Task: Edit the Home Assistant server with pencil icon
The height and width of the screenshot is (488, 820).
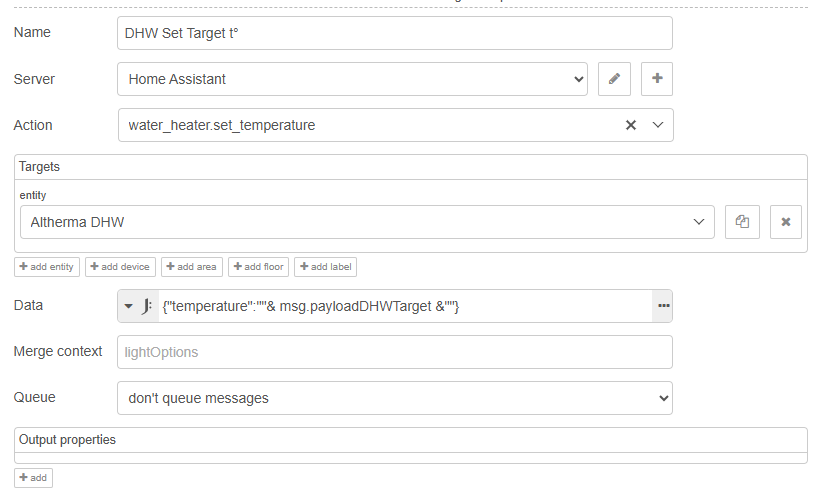Action: tap(614, 79)
